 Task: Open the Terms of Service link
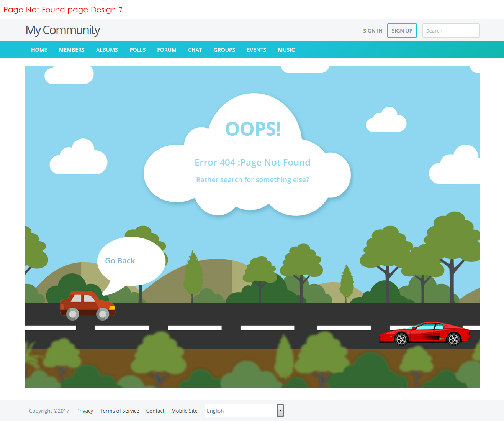[x=119, y=411]
